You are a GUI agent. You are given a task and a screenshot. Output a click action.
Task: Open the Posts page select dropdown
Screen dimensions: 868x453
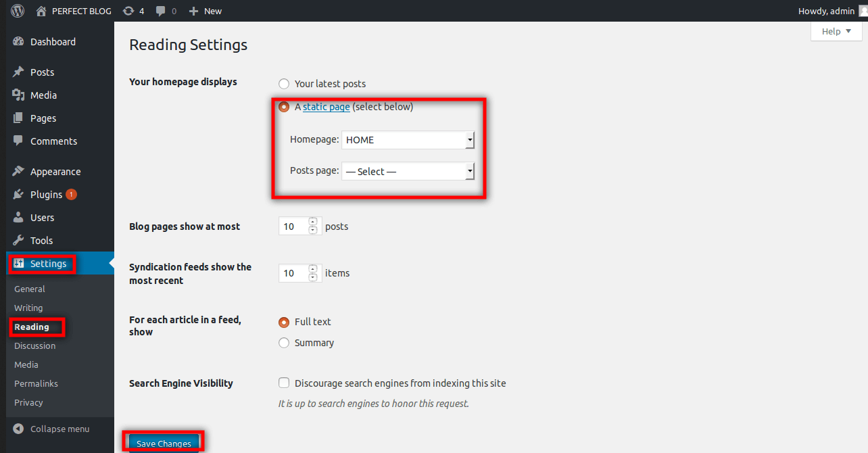coord(408,172)
